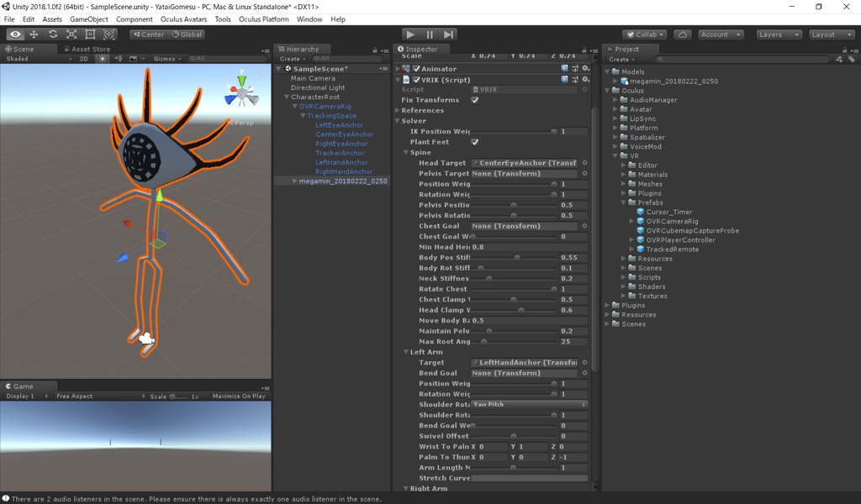This screenshot has width=861, height=504.
Task: Open the Account dropdown button
Action: point(721,34)
